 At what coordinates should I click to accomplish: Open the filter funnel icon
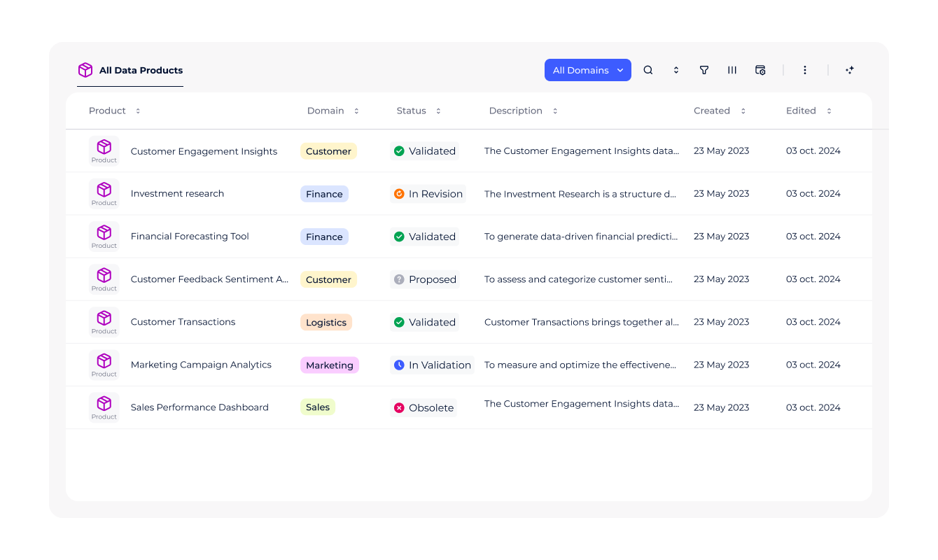click(x=704, y=70)
